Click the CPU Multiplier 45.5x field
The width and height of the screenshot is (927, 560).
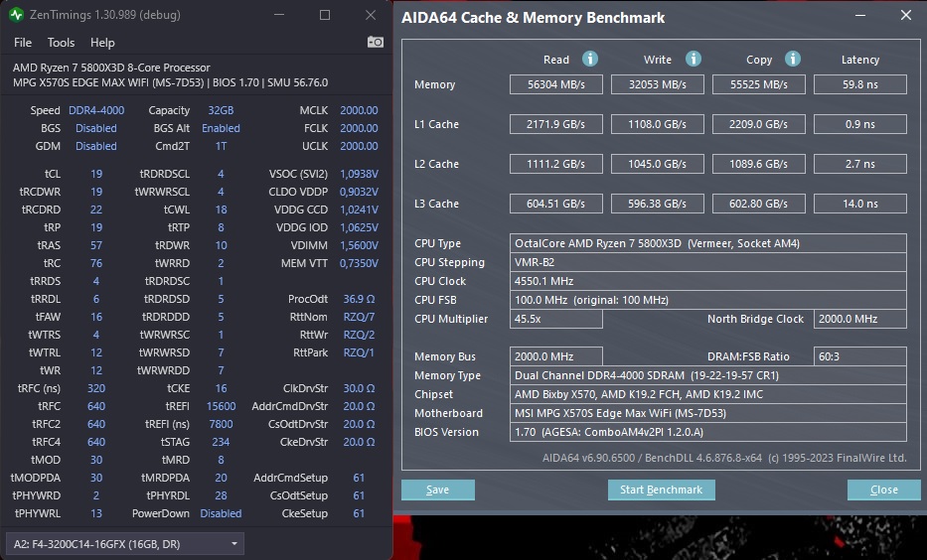click(555, 319)
